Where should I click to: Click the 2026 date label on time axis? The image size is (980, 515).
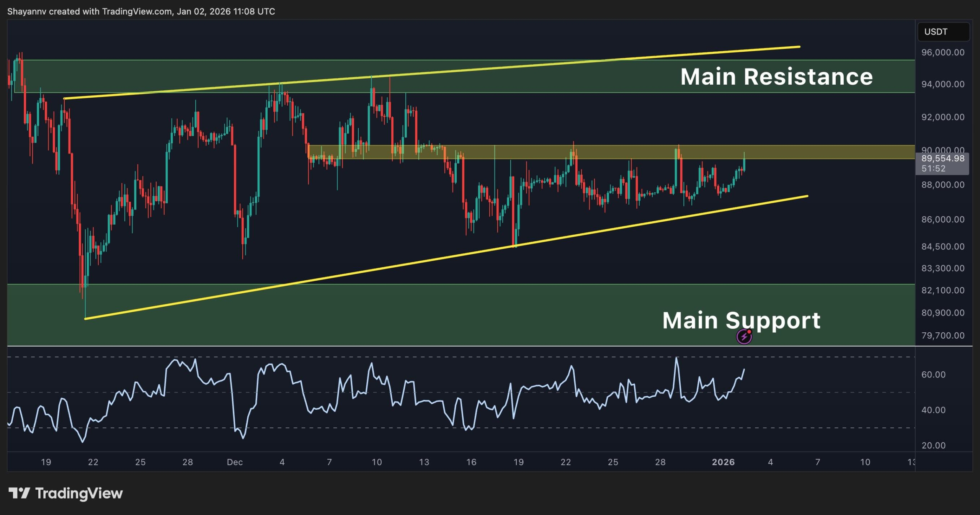click(x=723, y=462)
